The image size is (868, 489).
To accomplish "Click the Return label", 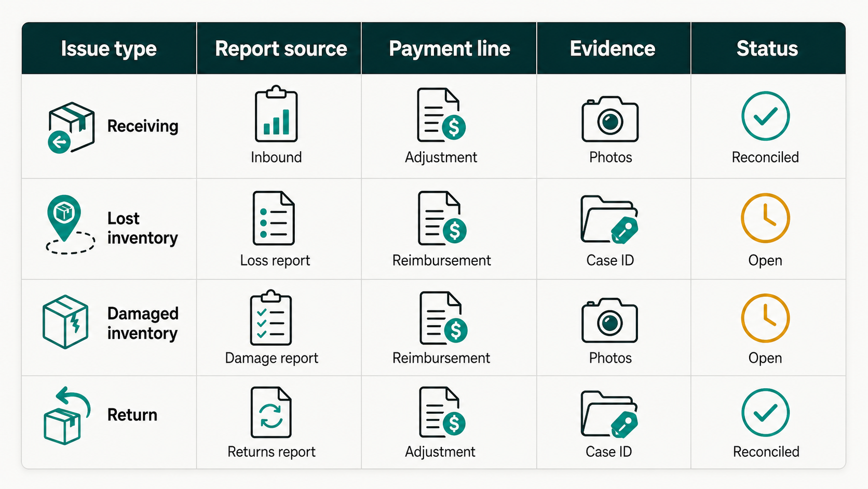I will pyautogui.click(x=132, y=415).
